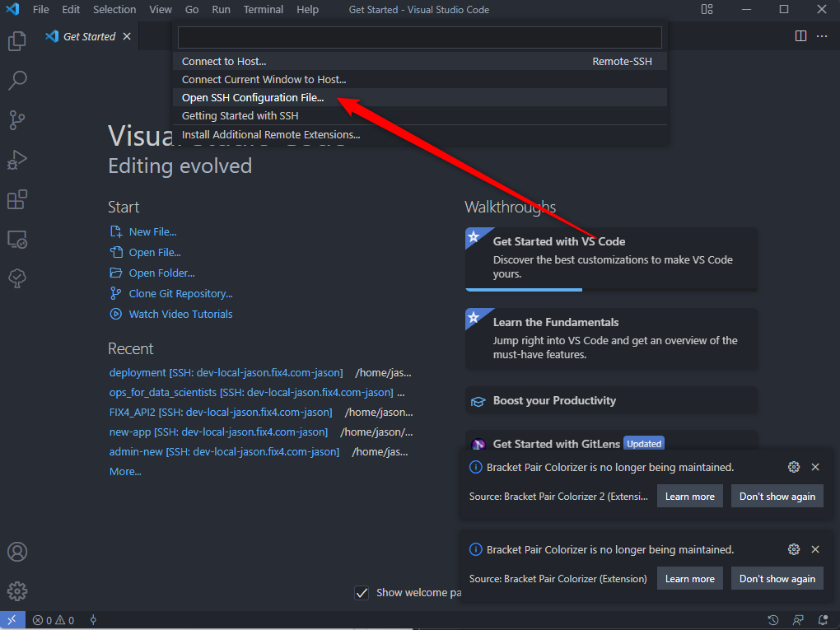This screenshot has height=630, width=840.
Task: Click the Open File... link
Action: (155, 252)
